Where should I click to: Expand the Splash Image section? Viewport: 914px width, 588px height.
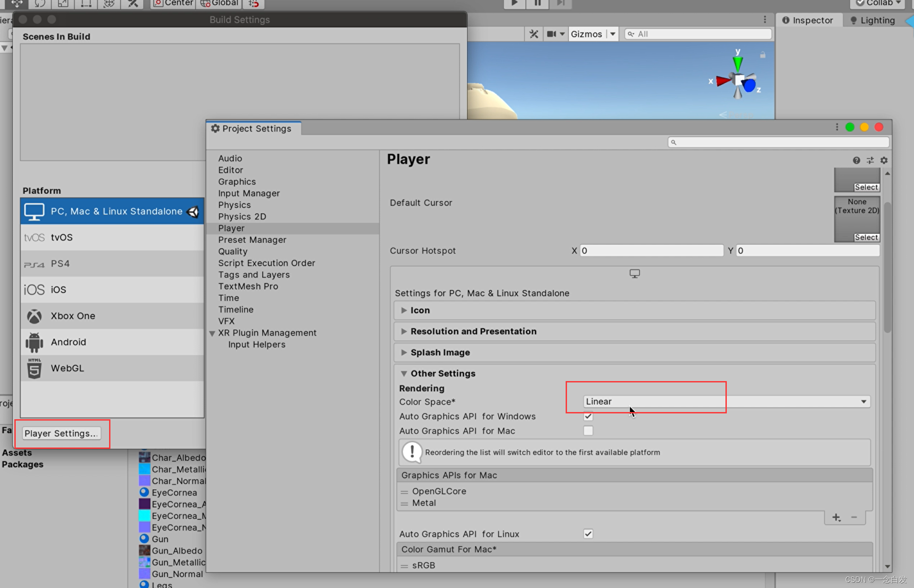click(x=440, y=352)
